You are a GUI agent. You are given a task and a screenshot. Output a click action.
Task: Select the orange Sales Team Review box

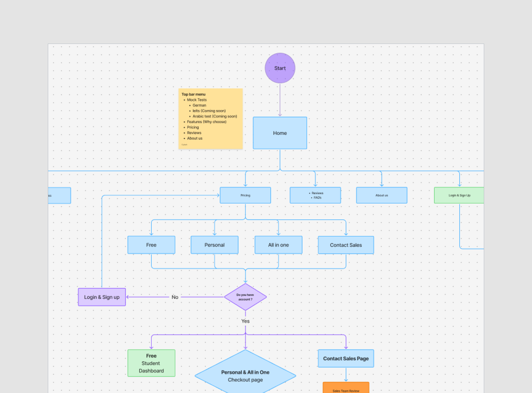[x=346, y=388]
